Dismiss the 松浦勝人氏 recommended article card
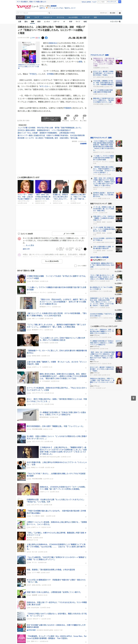The image size is (138, 644). (x=68, y=203)
